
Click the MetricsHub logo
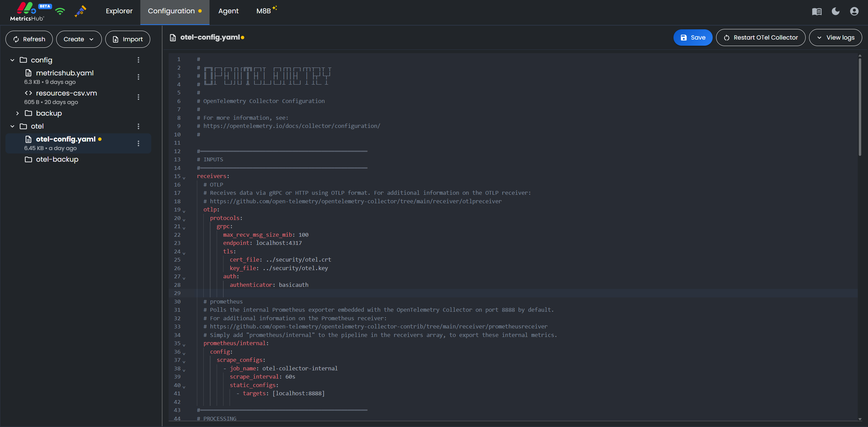tap(27, 12)
